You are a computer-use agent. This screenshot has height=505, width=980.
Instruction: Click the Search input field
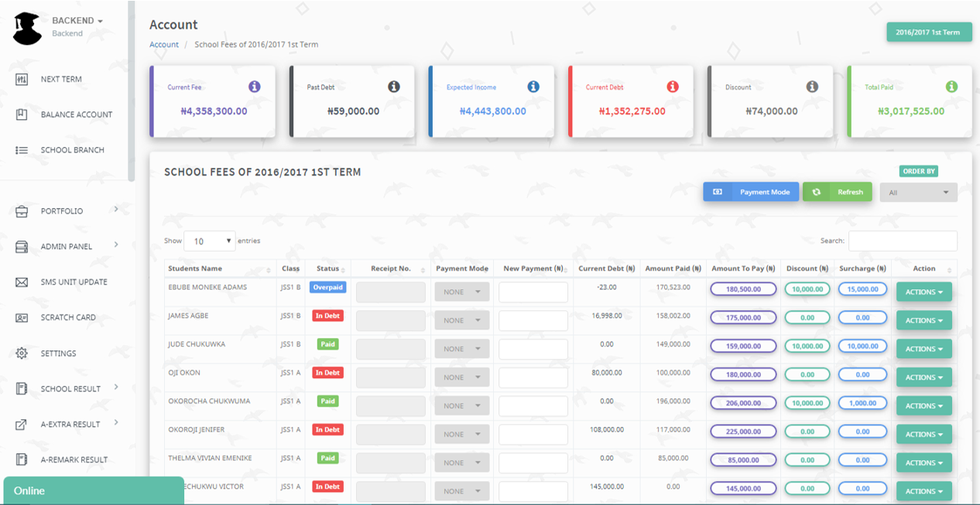903,241
